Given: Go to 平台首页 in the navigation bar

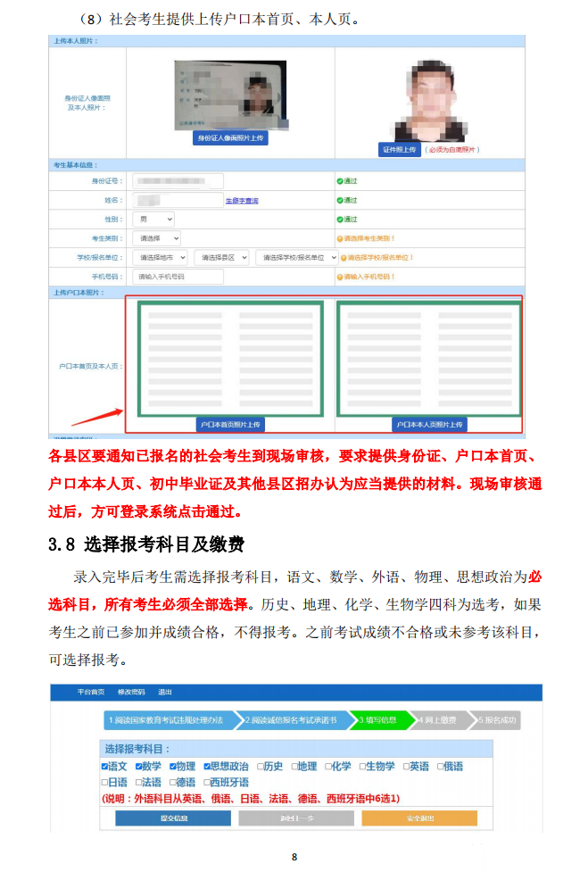Looking at the screenshot, I should point(91,692).
